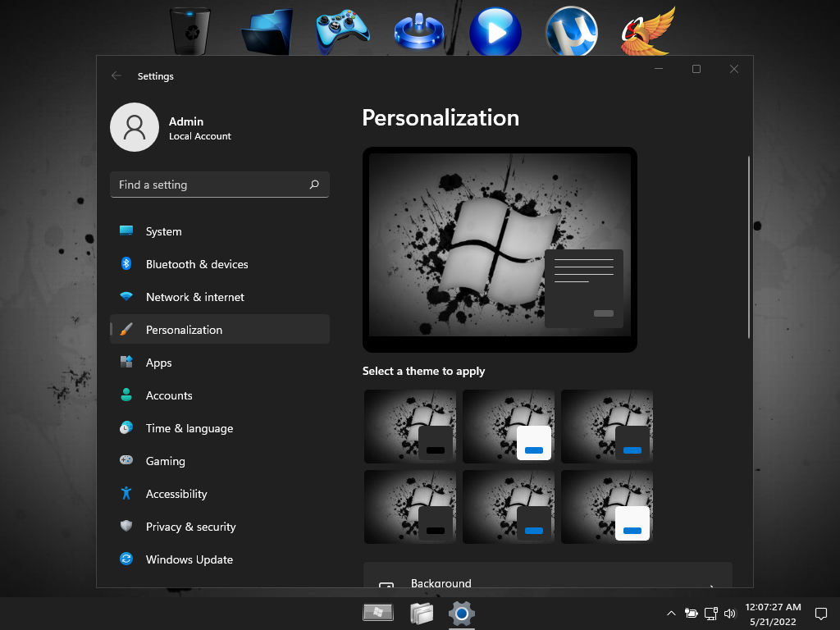Open Accounts settings
This screenshot has width=840, height=630.
[x=220, y=395]
